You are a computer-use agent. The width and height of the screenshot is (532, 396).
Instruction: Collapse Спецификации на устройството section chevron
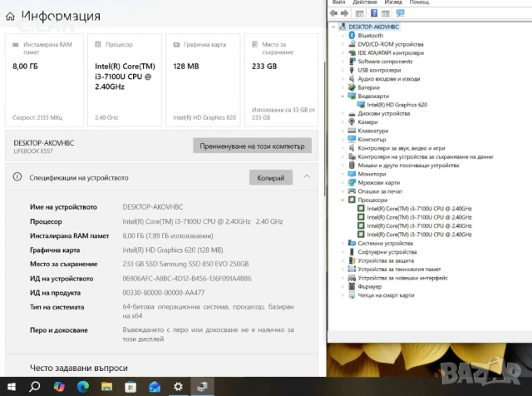tap(307, 176)
